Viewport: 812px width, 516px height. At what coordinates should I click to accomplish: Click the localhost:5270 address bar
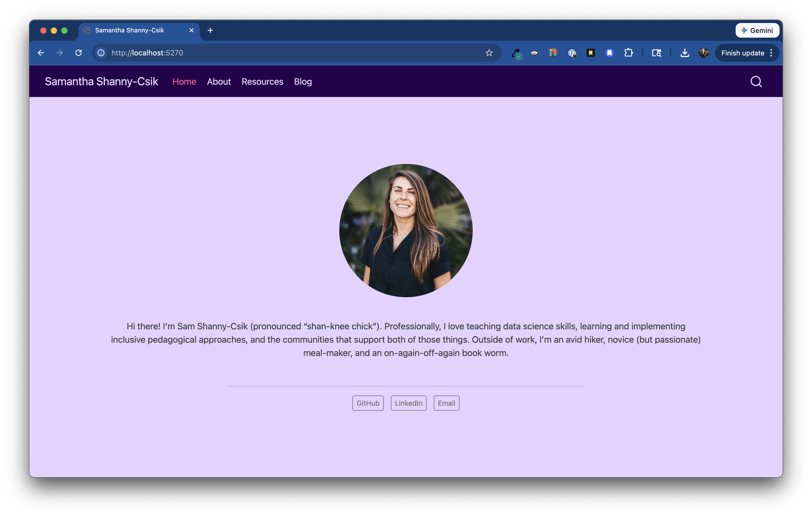[x=297, y=53]
